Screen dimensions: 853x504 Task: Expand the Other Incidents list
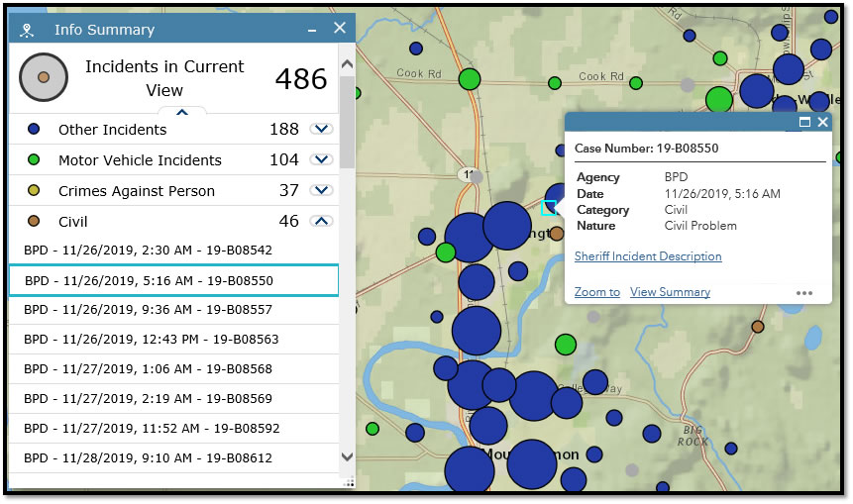click(322, 129)
